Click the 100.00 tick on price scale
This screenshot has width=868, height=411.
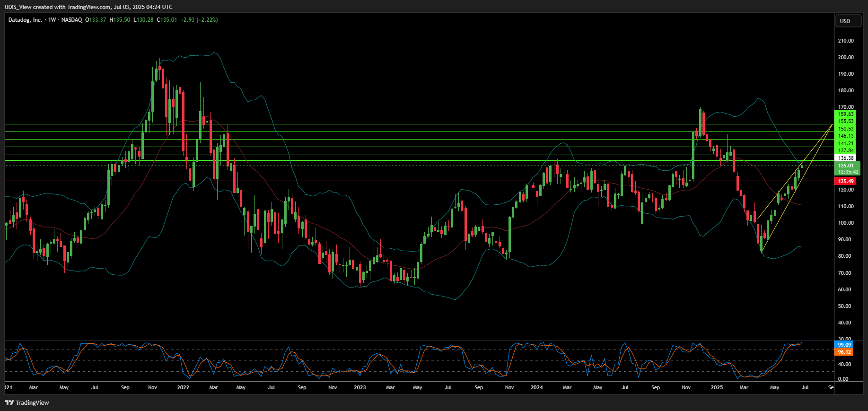coord(845,223)
